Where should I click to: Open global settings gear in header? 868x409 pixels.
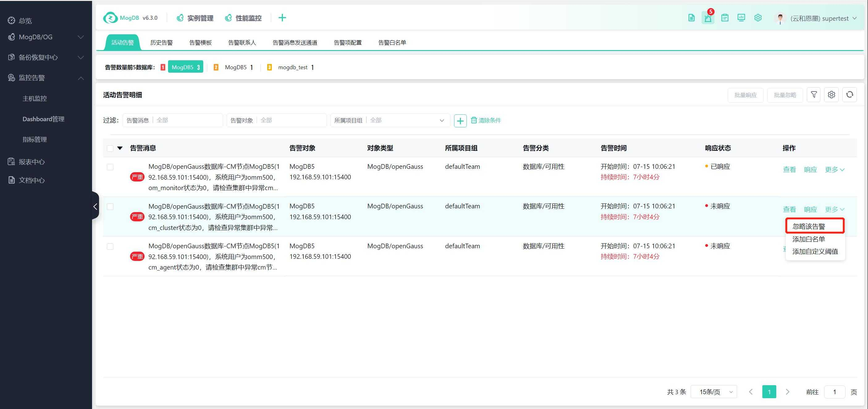point(758,18)
